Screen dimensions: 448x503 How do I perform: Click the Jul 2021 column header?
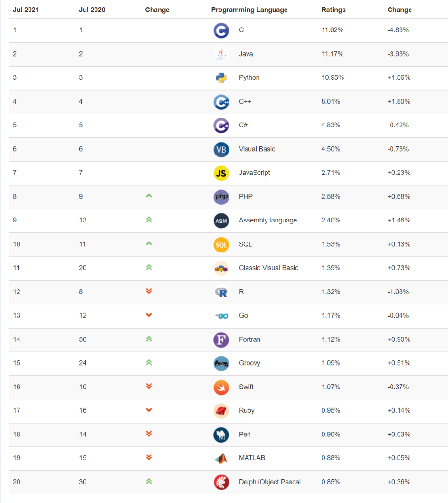click(26, 10)
